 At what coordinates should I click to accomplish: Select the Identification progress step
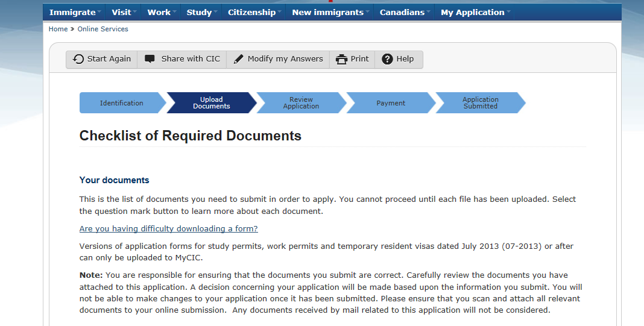click(122, 103)
